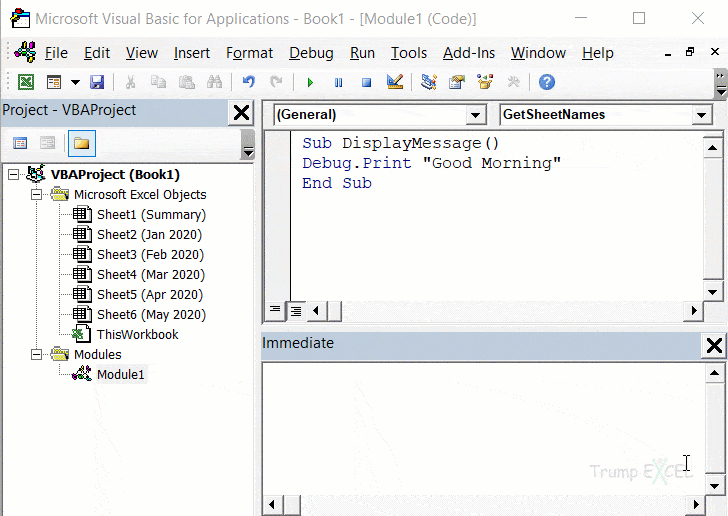
Task: Toggle Design Mode icon
Action: 395,82
